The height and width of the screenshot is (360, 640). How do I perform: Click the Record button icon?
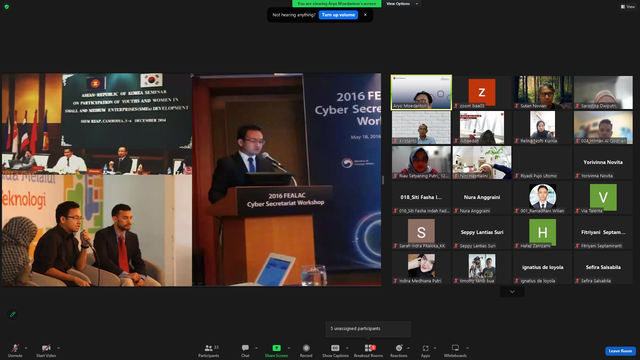click(306, 348)
